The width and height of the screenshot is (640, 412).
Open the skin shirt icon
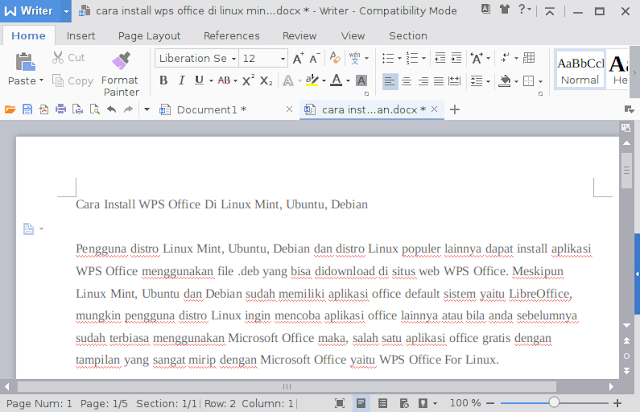click(x=505, y=9)
